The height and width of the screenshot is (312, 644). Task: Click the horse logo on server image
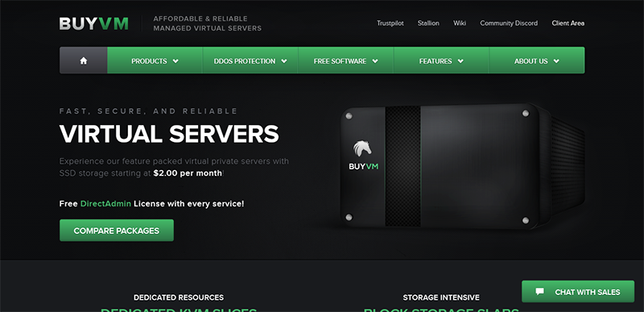(x=361, y=149)
